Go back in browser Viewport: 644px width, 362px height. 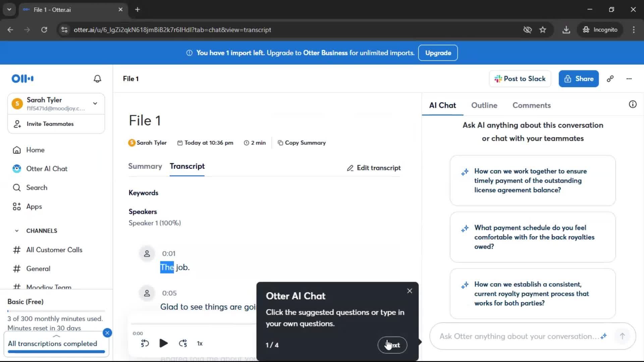pyautogui.click(x=10, y=30)
